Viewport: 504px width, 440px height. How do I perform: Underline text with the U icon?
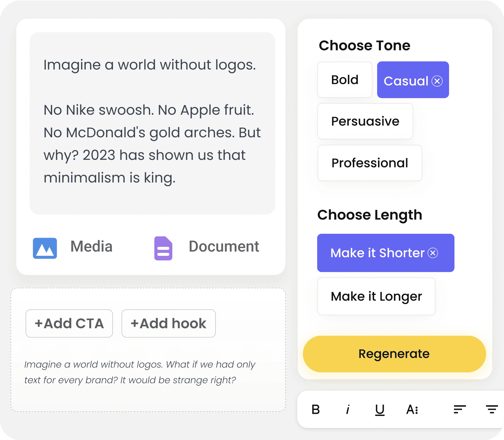[x=380, y=410]
